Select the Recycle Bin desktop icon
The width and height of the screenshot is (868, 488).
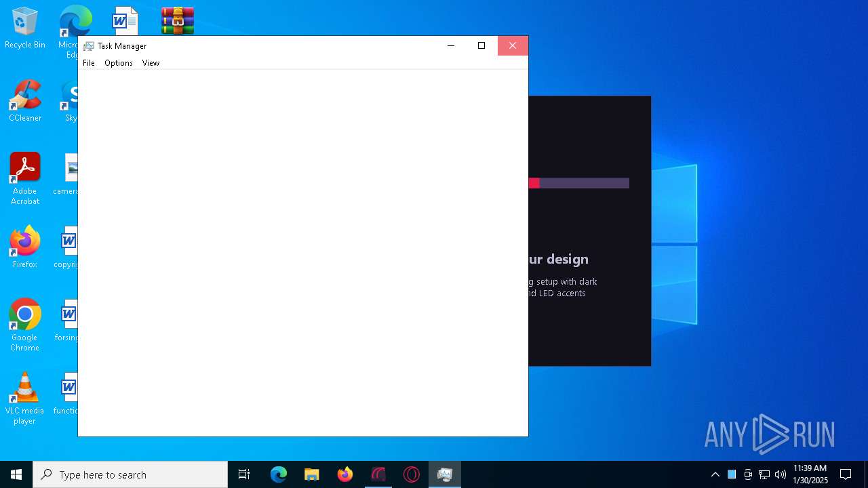coord(25,28)
